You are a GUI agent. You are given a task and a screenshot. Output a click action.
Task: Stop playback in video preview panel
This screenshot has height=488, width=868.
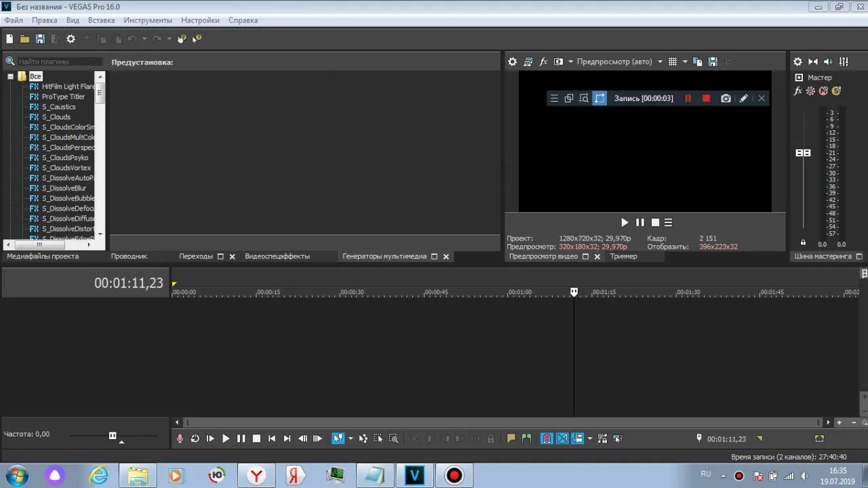[x=655, y=222]
